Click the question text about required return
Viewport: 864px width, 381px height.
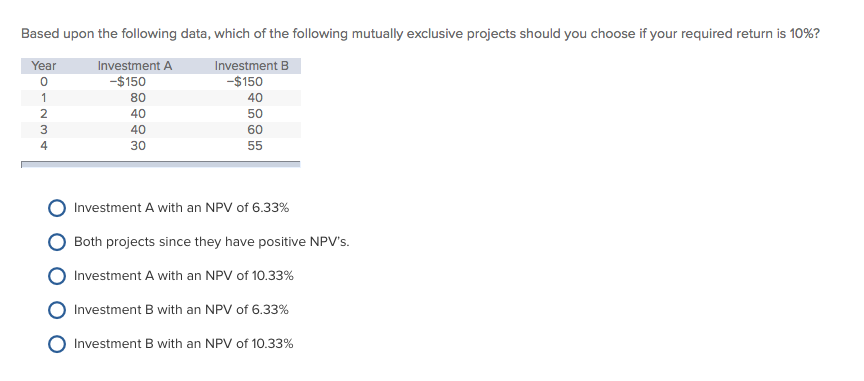point(420,34)
